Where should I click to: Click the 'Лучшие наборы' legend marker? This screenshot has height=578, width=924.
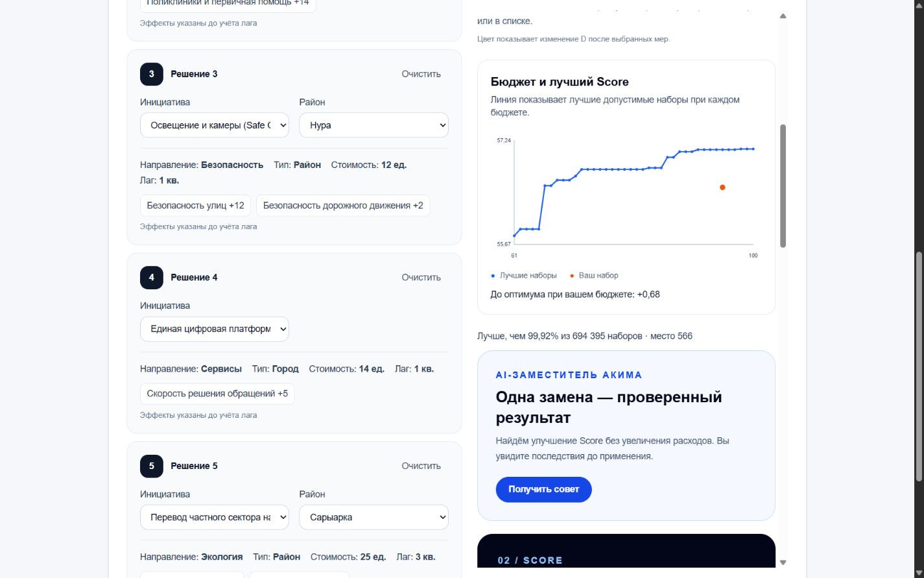tap(493, 276)
